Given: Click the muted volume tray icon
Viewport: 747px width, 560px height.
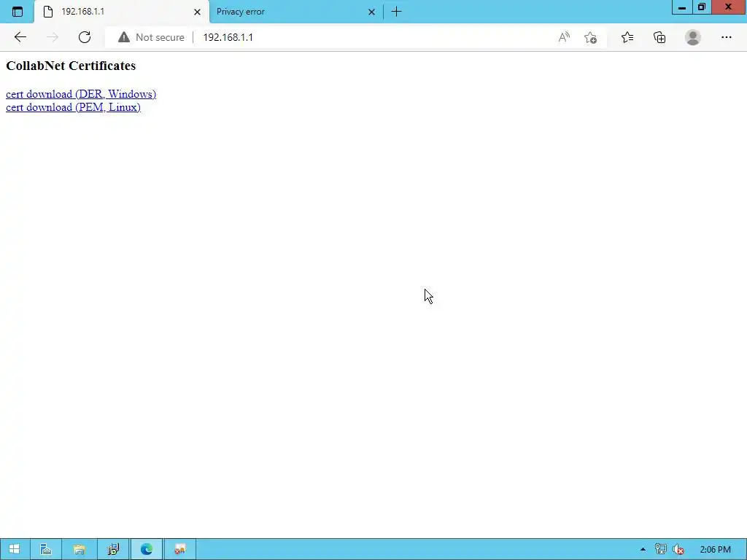Looking at the screenshot, I should click(678, 550).
